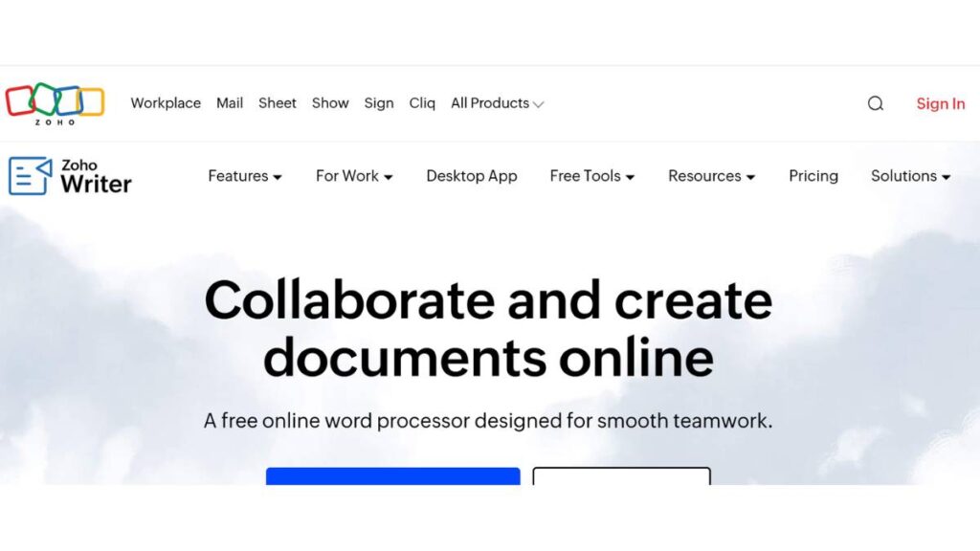Image resolution: width=980 pixels, height=551 pixels.
Task: Open the Show product link
Action: pos(329,103)
